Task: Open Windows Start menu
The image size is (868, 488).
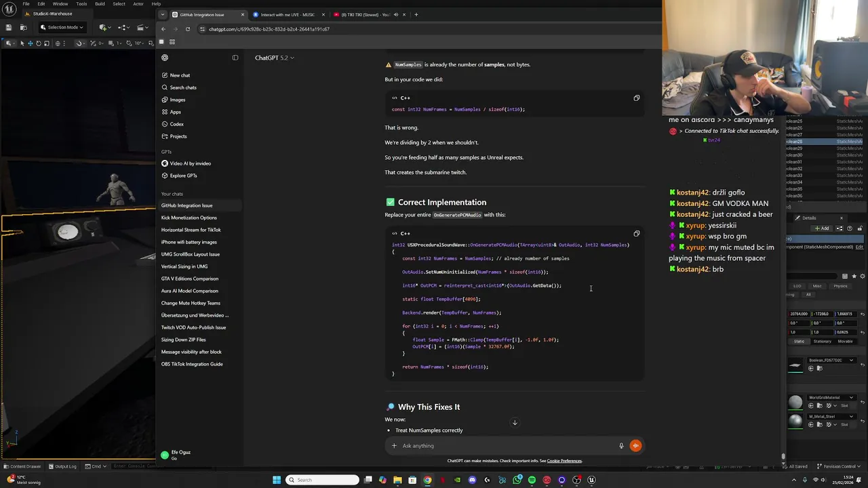Action: point(277,480)
